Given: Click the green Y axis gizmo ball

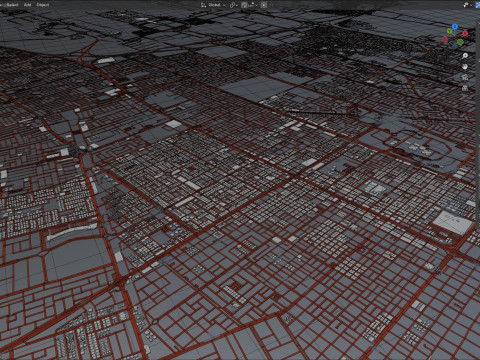Looking at the screenshot, I should click(x=450, y=31).
